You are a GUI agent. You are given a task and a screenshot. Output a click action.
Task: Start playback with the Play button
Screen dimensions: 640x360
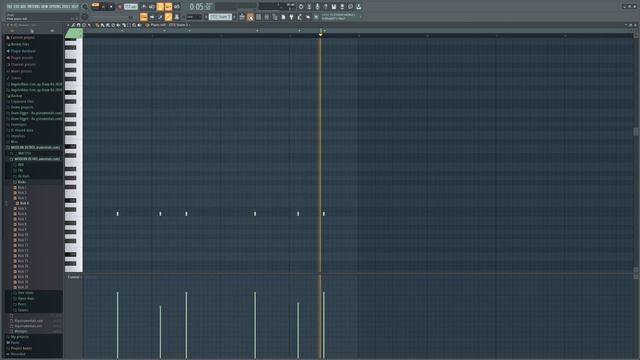(104, 7)
